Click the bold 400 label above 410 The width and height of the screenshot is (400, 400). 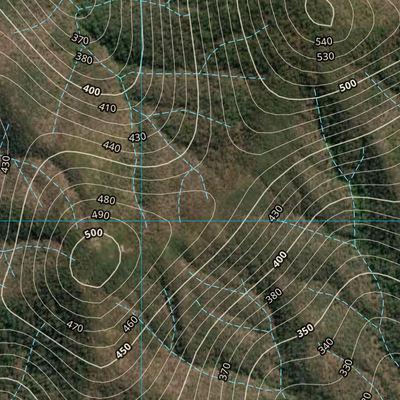click(x=92, y=90)
